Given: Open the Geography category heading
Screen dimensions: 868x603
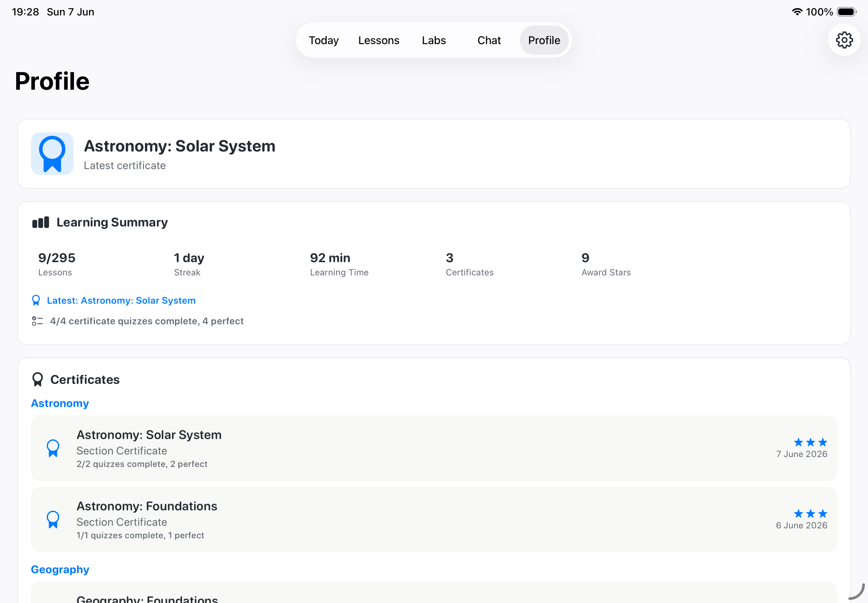Looking at the screenshot, I should (60, 570).
